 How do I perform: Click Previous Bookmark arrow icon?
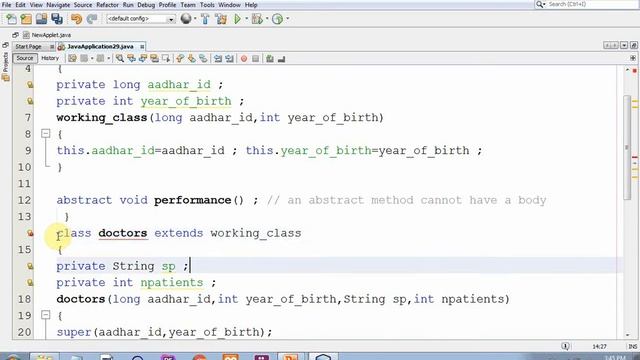pyautogui.click(x=180, y=59)
